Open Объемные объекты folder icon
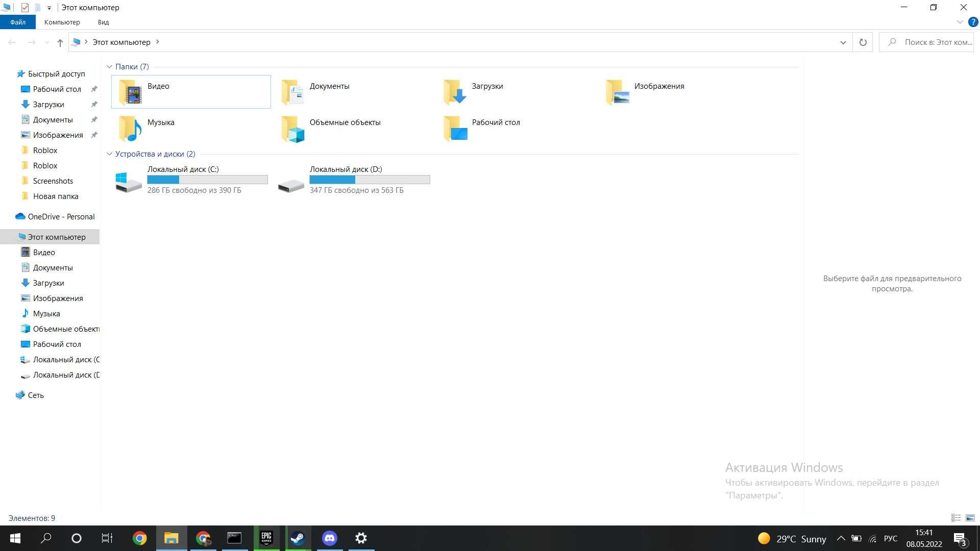This screenshot has width=980, height=551. (x=292, y=129)
